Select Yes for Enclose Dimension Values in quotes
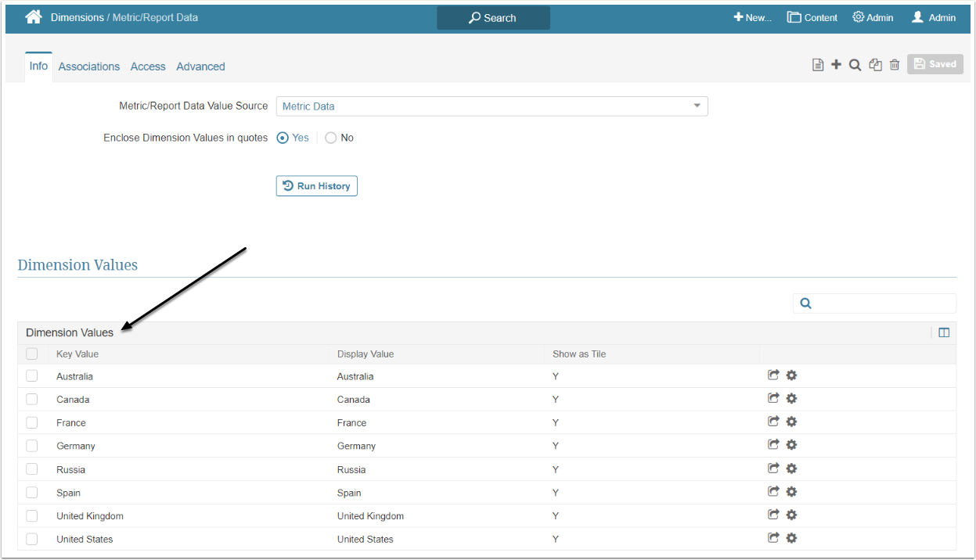The height and width of the screenshot is (560, 976). point(283,138)
